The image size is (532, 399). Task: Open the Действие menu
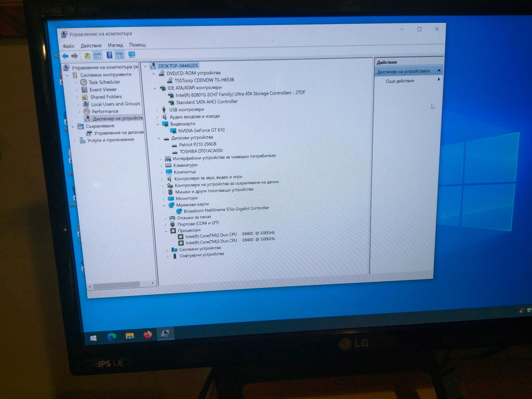click(x=91, y=45)
